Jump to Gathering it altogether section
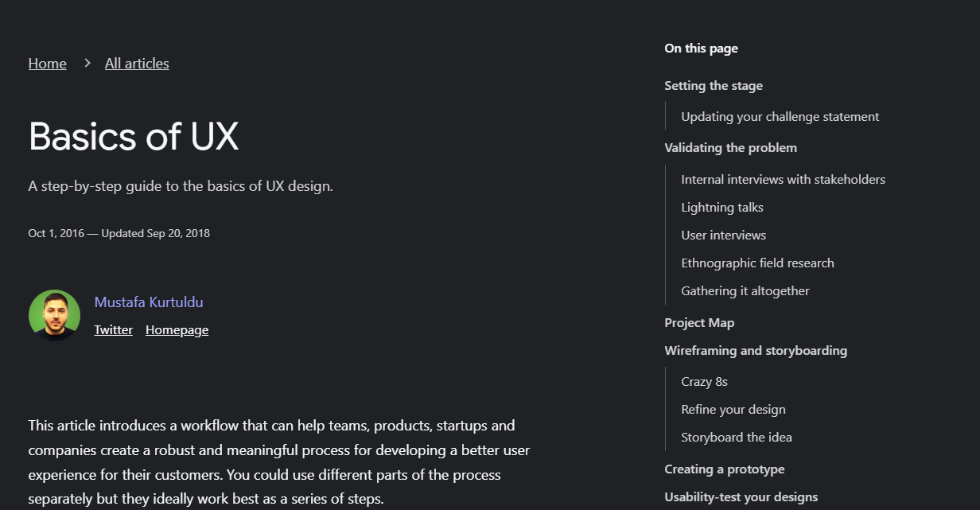The height and width of the screenshot is (510, 980). point(745,290)
